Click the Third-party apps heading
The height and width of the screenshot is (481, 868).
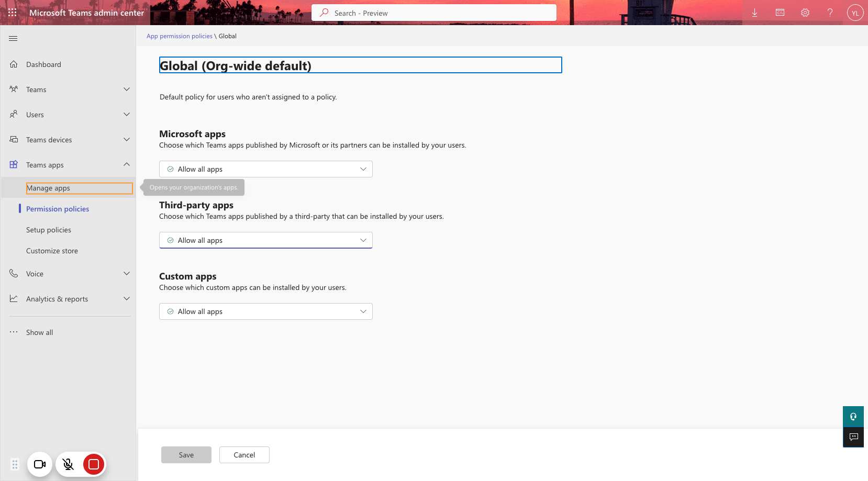click(196, 205)
